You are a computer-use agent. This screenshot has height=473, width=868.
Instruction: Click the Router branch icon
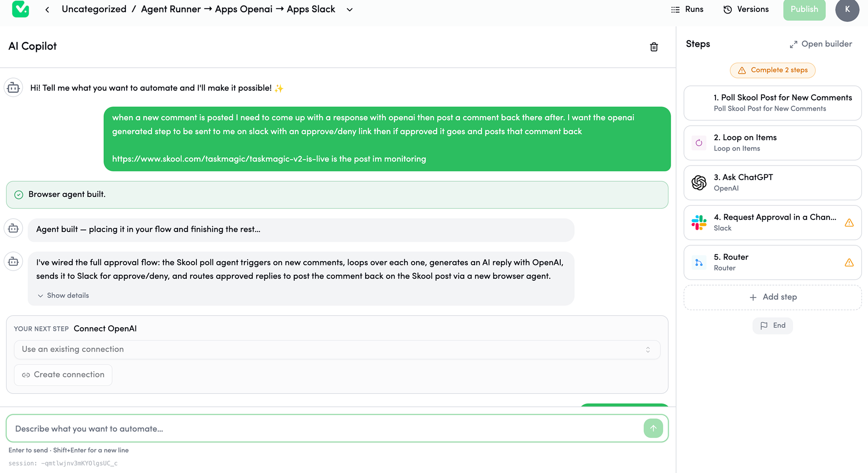pos(699,262)
